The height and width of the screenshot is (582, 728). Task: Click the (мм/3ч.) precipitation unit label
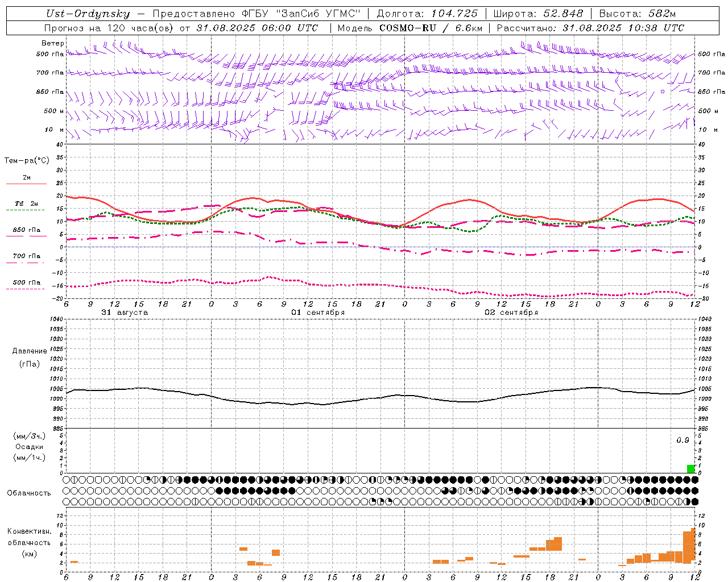pyautogui.click(x=30, y=436)
